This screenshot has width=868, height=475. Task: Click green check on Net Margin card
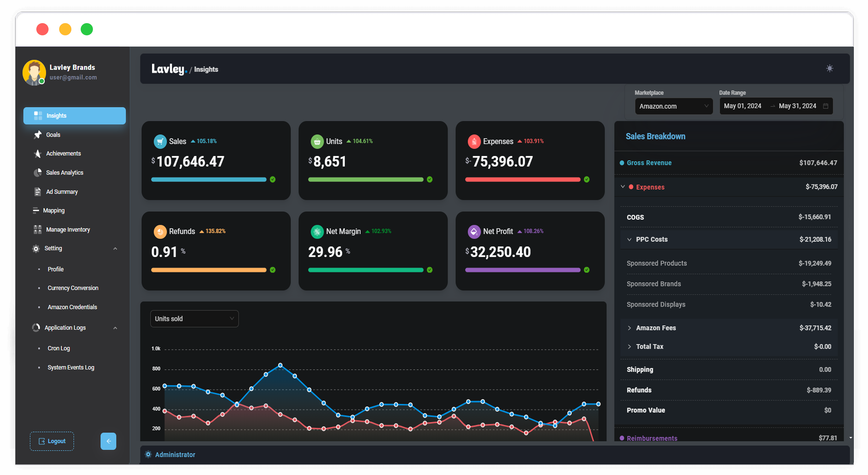429,270
